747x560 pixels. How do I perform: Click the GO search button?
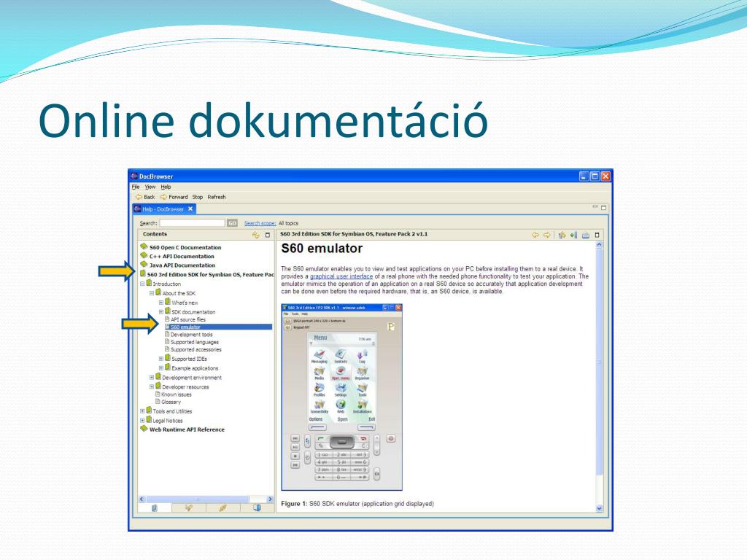[232, 223]
